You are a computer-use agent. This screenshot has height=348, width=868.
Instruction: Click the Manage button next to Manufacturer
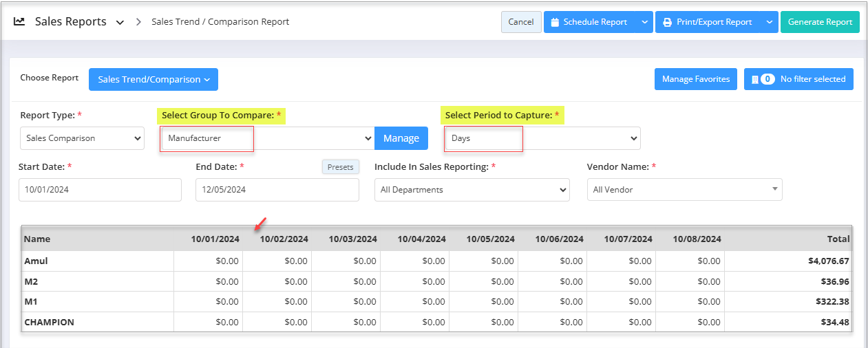click(x=401, y=138)
